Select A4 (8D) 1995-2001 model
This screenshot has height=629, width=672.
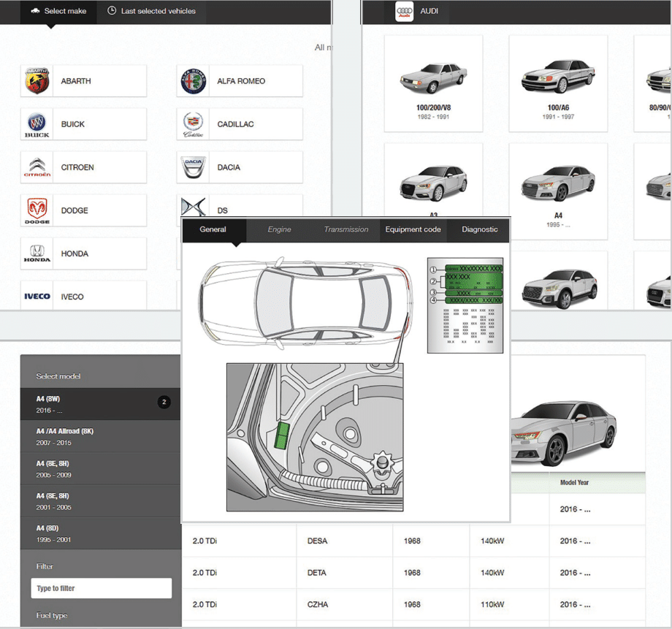coord(101,533)
